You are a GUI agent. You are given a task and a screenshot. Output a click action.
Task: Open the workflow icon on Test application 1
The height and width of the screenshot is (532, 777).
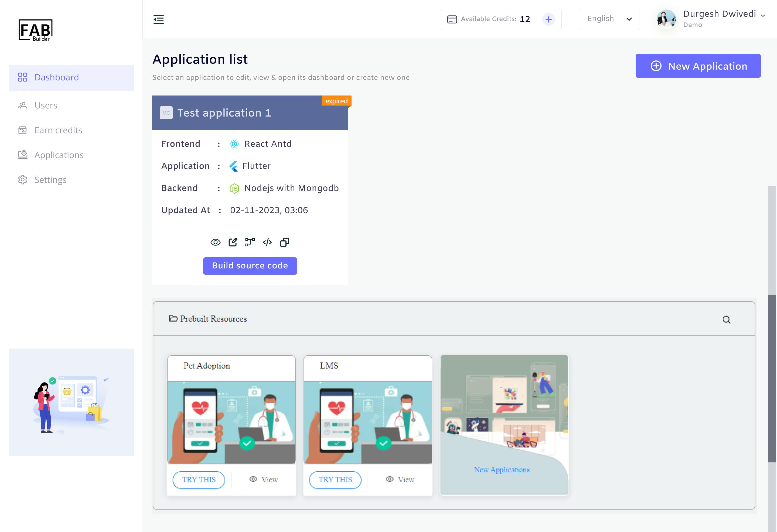250,242
